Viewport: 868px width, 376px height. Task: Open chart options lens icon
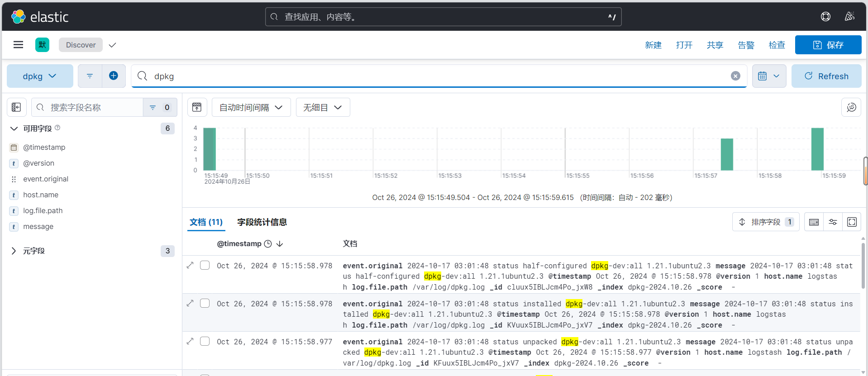pos(851,107)
